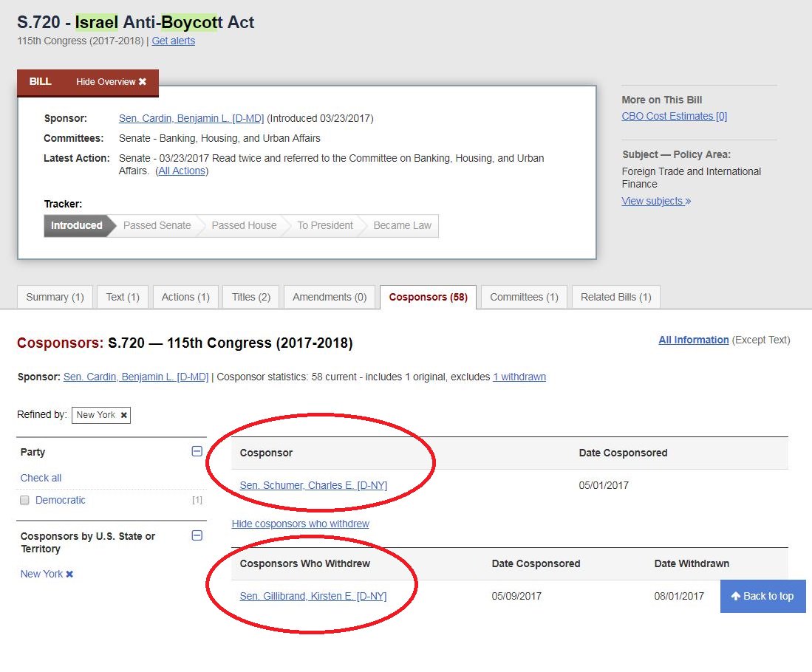Click the Back to top button
Screen dimensions: 812x672
pyautogui.click(x=762, y=596)
